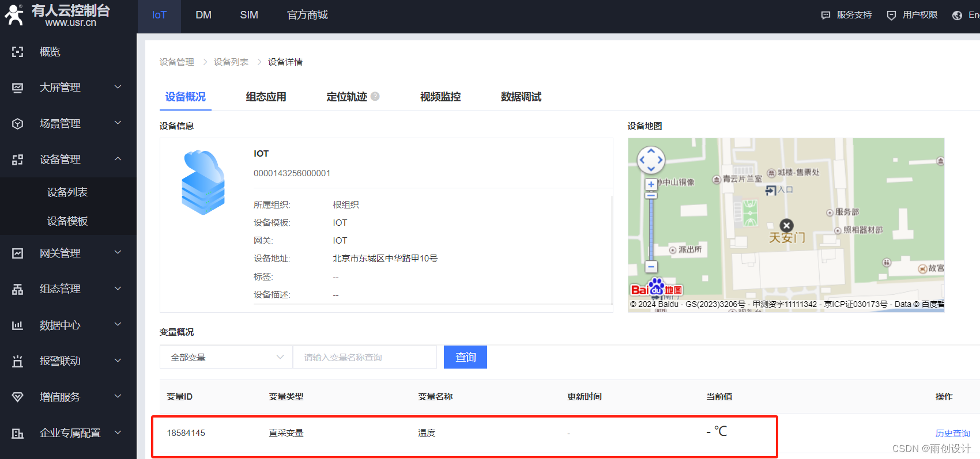
Task: Switch to the 视频监控 tab
Action: coord(440,97)
